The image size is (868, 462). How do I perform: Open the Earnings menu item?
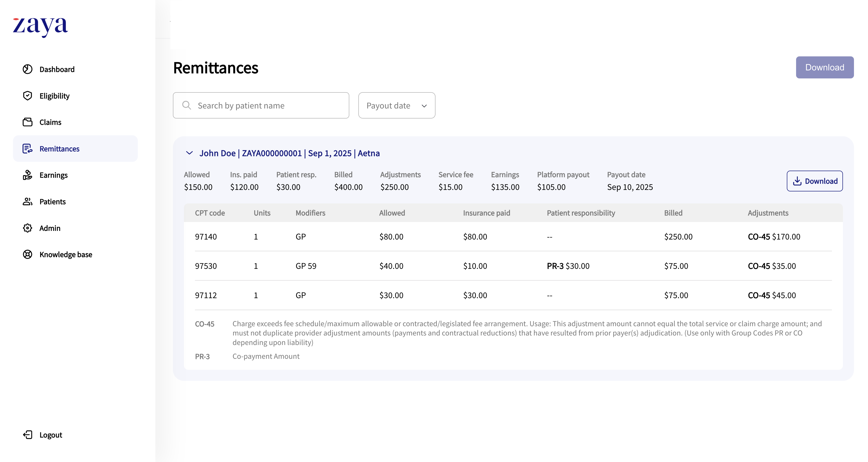pos(53,175)
